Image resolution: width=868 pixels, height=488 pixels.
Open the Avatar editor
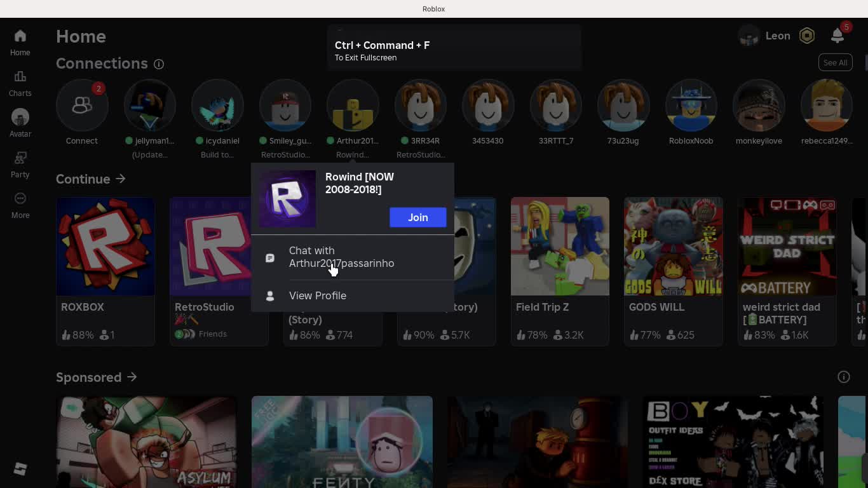(20, 124)
